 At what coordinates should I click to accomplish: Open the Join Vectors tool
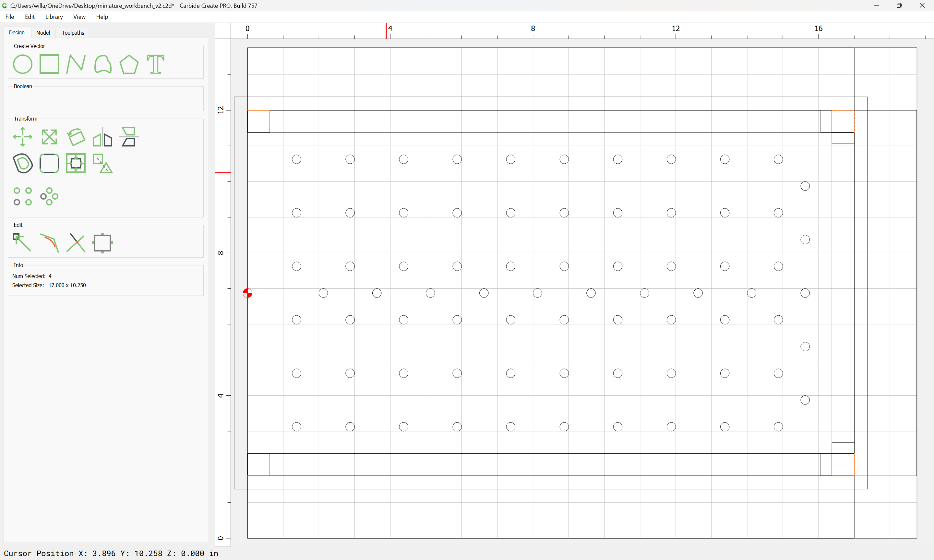[102, 243]
